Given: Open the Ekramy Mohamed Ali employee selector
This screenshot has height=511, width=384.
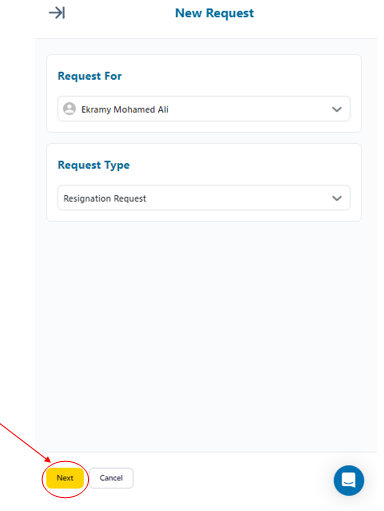Looking at the screenshot, I should pos(204,109).
